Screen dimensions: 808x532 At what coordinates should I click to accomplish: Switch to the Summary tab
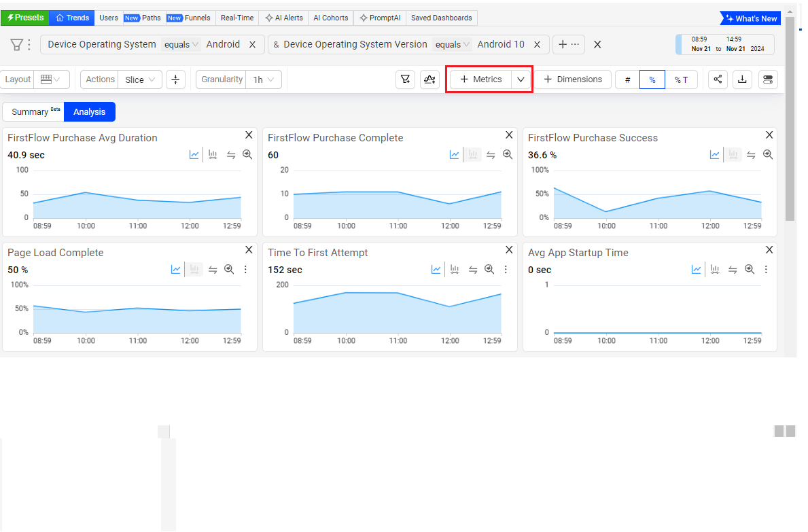click(33, 112)
